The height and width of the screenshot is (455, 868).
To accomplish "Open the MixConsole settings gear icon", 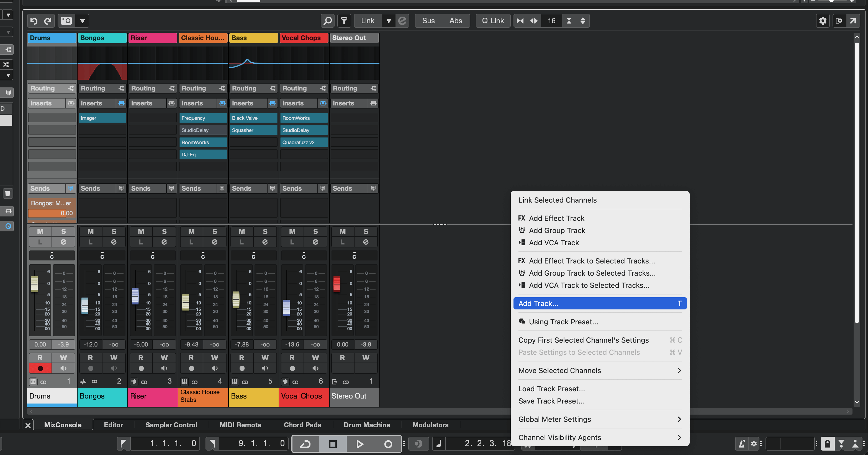I will pyautogui.click(x=823, y=21).
